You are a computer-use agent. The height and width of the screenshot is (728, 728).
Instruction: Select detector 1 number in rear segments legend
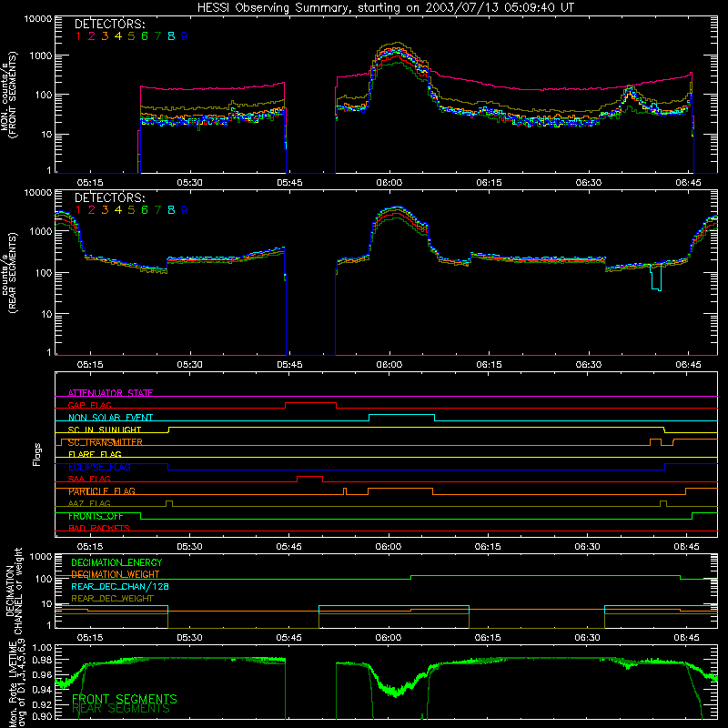click(x=78, y=210)
